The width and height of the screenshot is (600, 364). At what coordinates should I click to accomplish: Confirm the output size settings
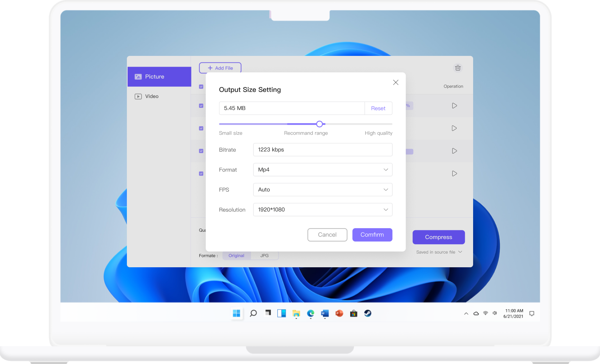(x=372, y=235)
